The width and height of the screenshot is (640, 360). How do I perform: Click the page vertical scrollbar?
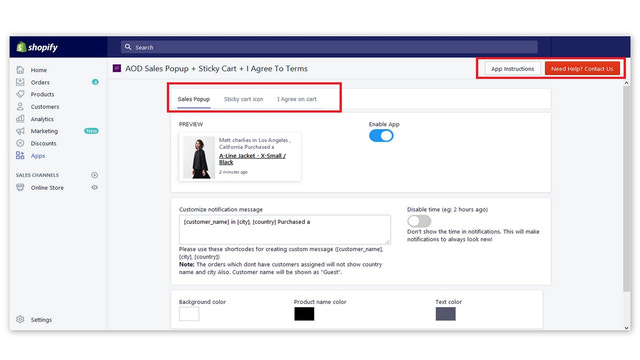pyautogui.click(x=627, y=189)
